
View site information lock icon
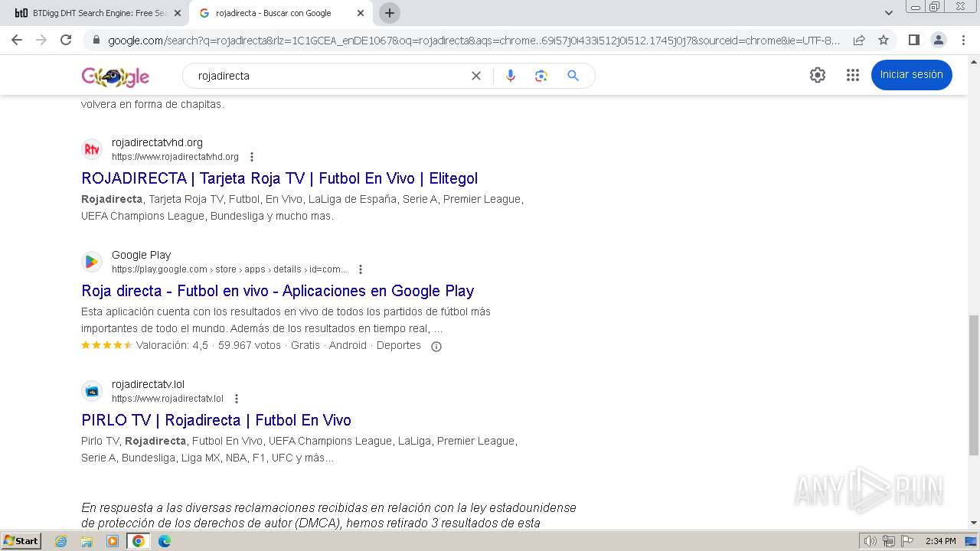coord(96,41)
